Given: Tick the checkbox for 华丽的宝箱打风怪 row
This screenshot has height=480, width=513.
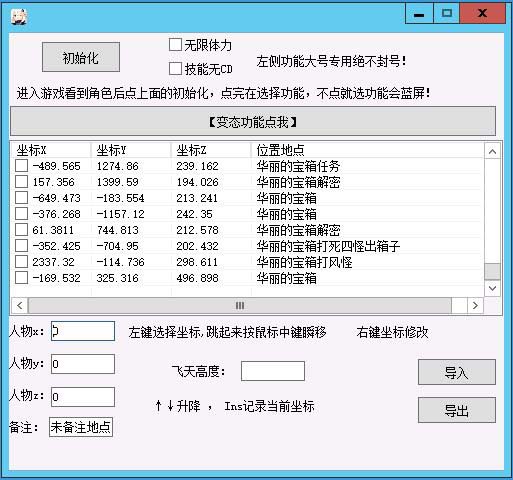Looking at the screenshot, I should (21, 262).
